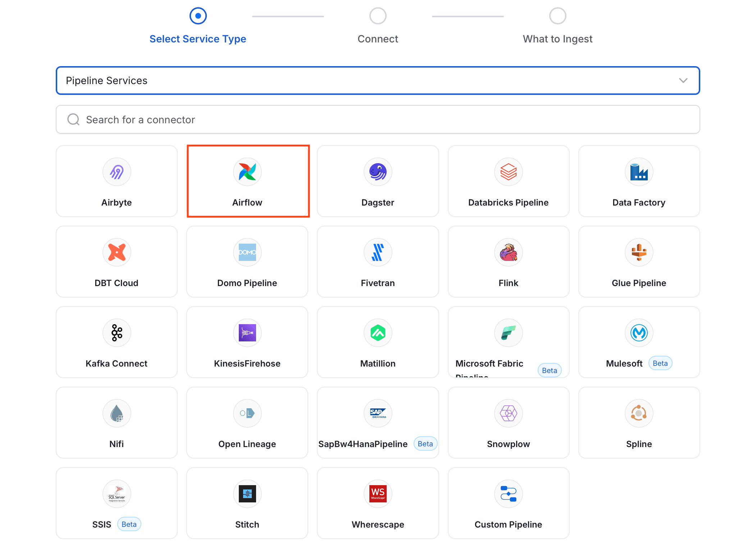Choose the Open Lineage icon
Image resolution: width=756 pixels, height=552 pixels.
coord(247,413)
